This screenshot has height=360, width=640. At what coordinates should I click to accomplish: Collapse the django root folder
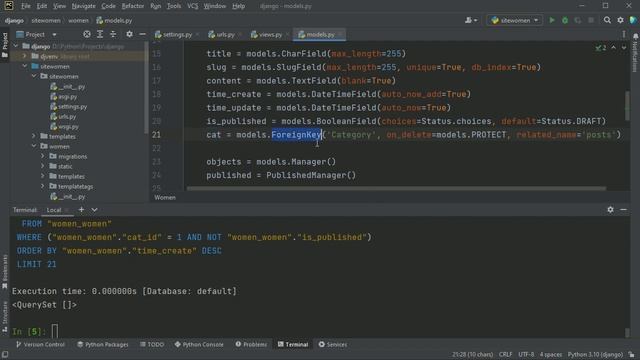click(16, 46)
